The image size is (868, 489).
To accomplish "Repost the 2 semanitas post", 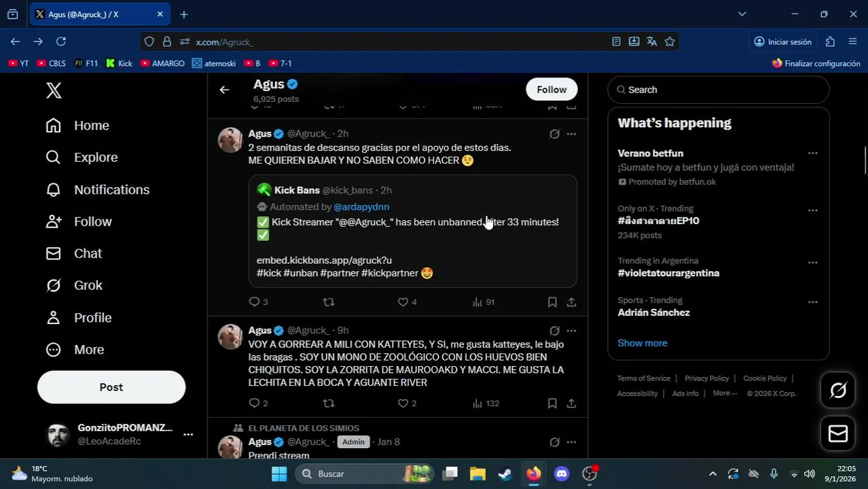I will [x=329, y=302].
